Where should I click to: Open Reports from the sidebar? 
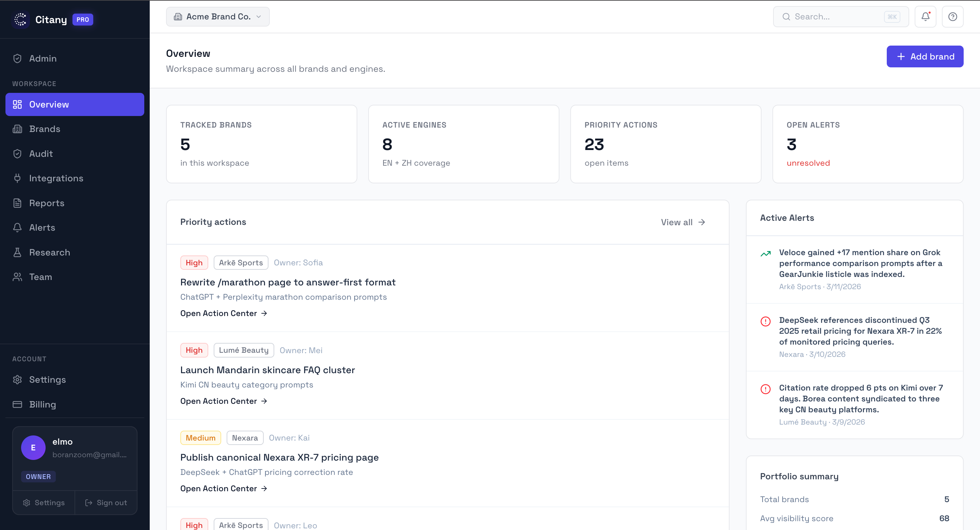(x=46, y=203)
